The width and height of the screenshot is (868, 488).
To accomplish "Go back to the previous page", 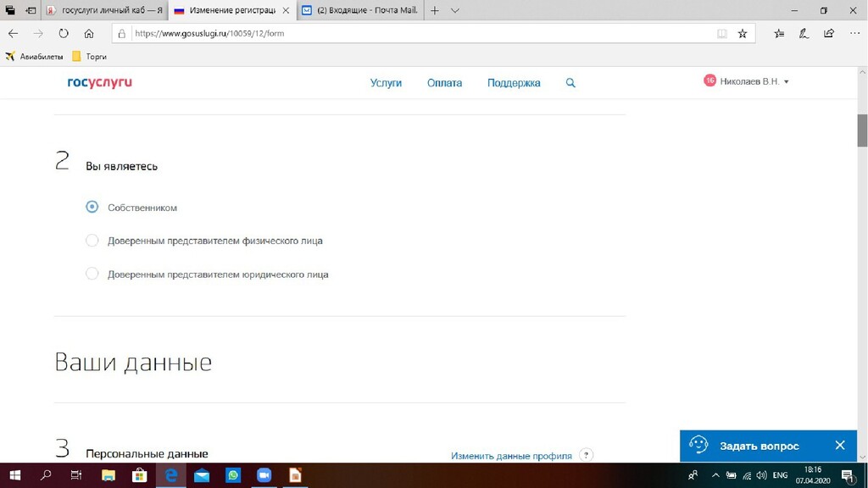I will (13, 34).
